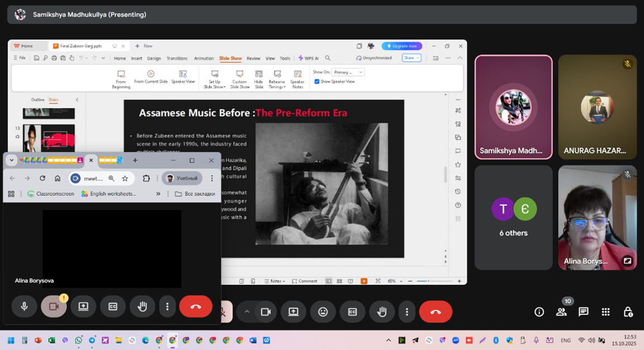Open the meeting details info icon

(x=539, y=312)
